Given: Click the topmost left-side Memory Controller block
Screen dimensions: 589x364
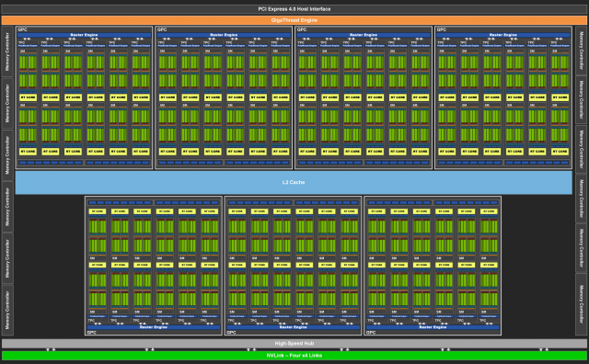Looking at the screenshot, I should click(7, 51).
